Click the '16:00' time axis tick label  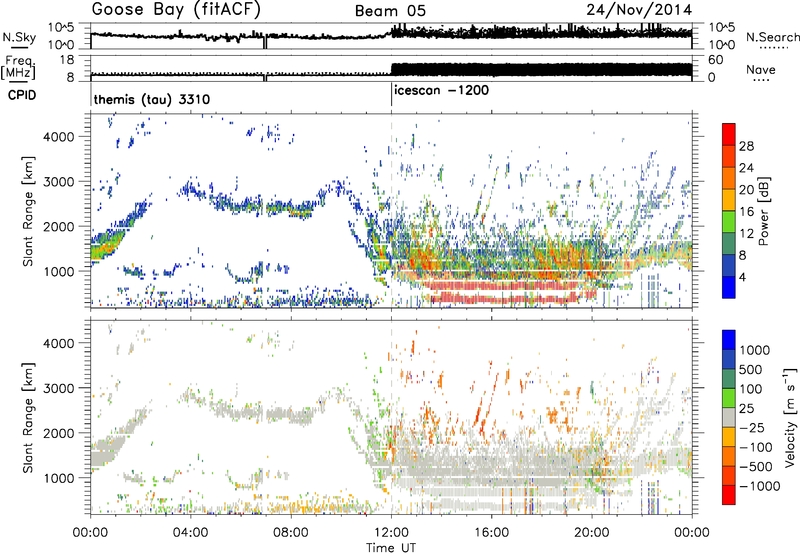(x=492, y=533)
